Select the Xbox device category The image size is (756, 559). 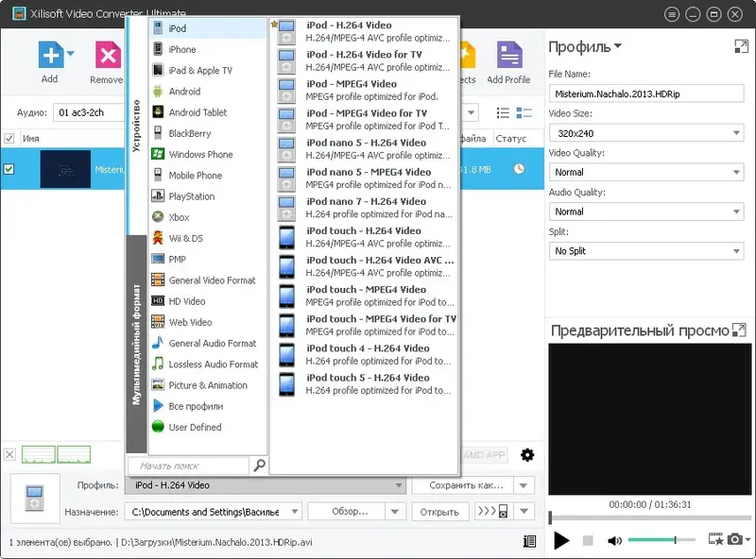coord(182,216)
